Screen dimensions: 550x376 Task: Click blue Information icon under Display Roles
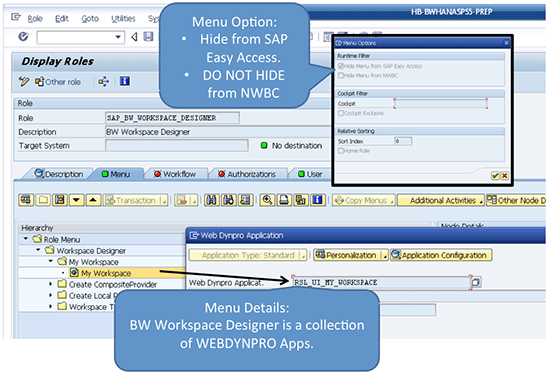coord(125,81)
